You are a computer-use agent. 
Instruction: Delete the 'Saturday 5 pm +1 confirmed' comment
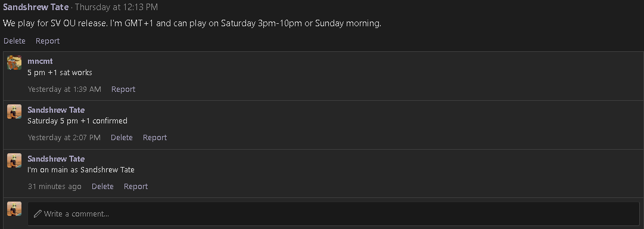pyautogui.click(x=122, y=138)
